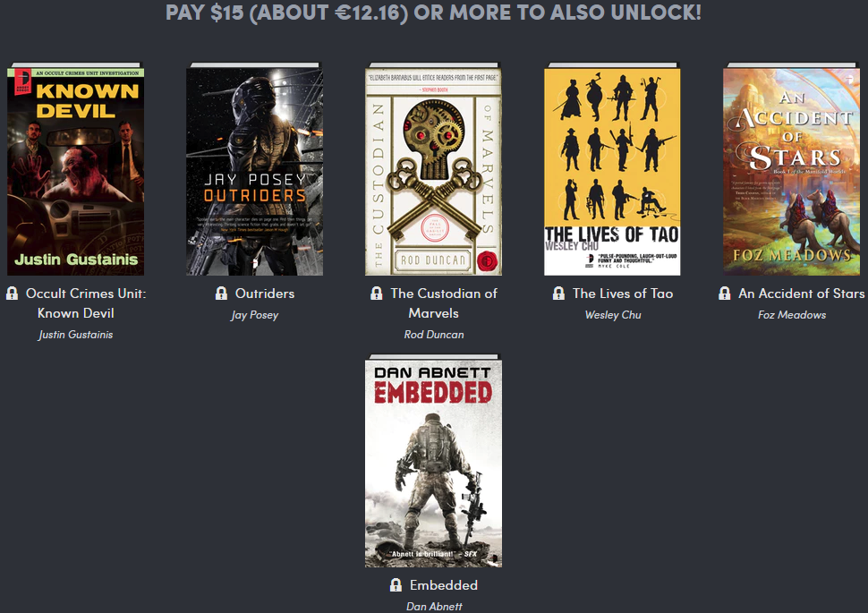Select The Custodian of Marvels cover image
868x613 pixels.
coord(433,169)
